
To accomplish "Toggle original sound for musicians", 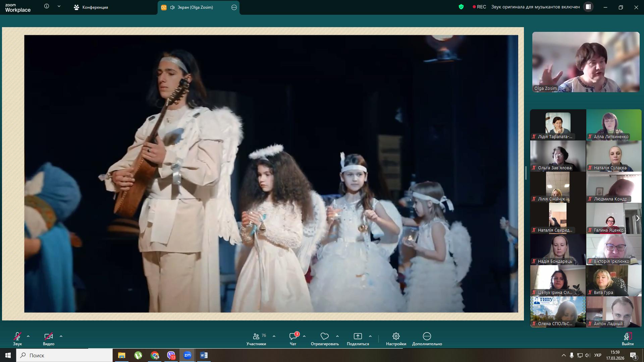I will click(x=535, y=7).
